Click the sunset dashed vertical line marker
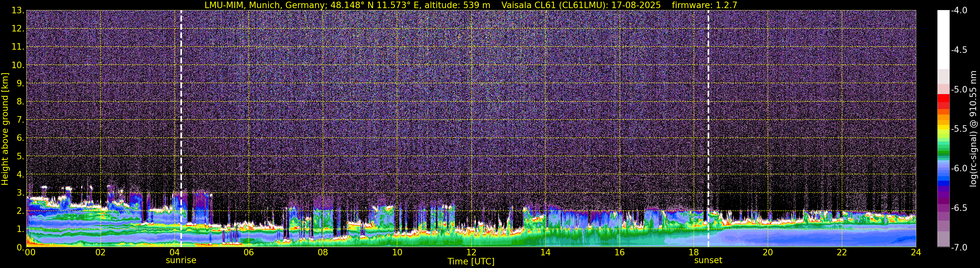Image resolution: width=980 pixels, height=268 pixels. 708,129
